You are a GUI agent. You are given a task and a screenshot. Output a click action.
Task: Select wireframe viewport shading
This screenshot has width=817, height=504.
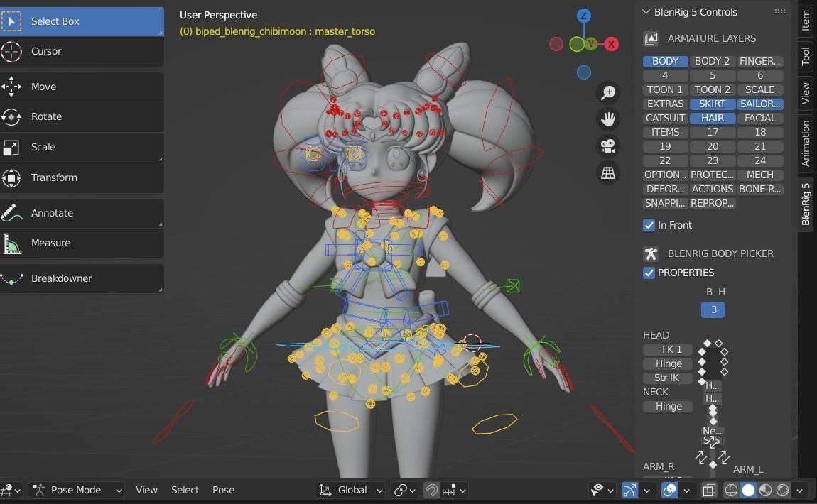tap(731, 490)
